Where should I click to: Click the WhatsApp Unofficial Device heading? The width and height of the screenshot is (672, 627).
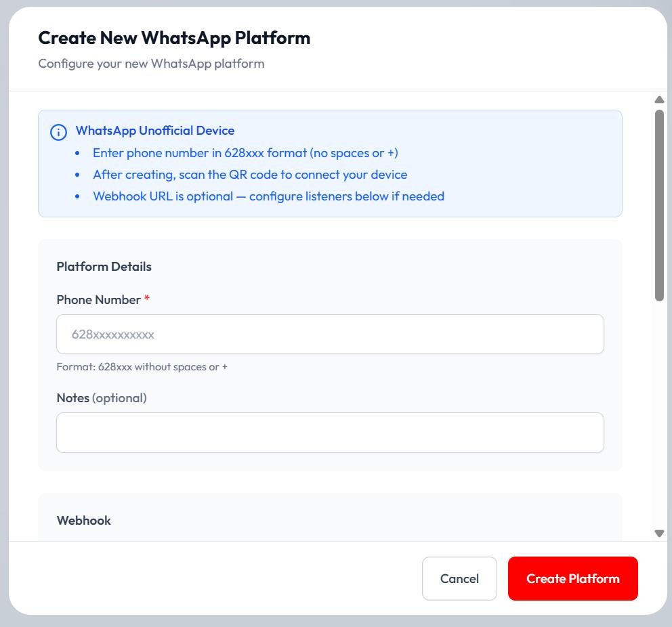[154, 131]
